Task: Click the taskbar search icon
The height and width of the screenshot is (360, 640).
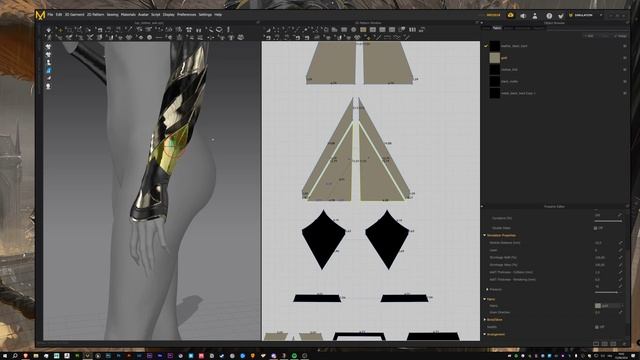Action: tap(15, 356)
